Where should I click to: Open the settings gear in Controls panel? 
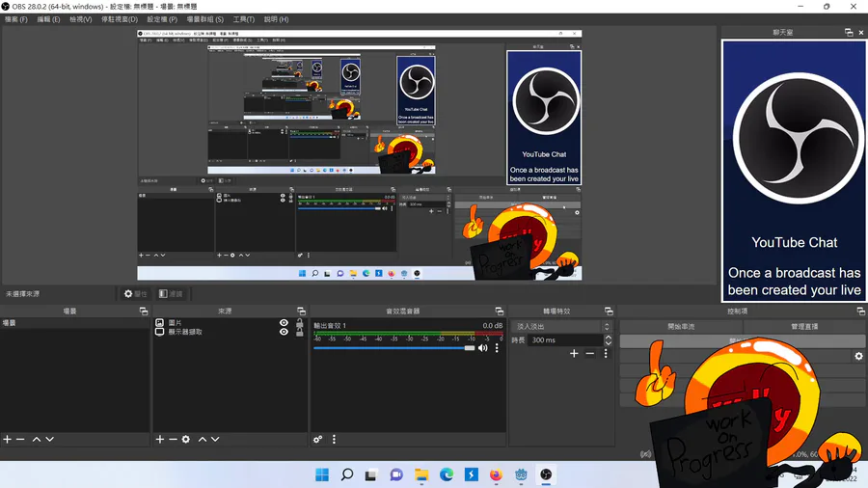(x=858, y=356)
